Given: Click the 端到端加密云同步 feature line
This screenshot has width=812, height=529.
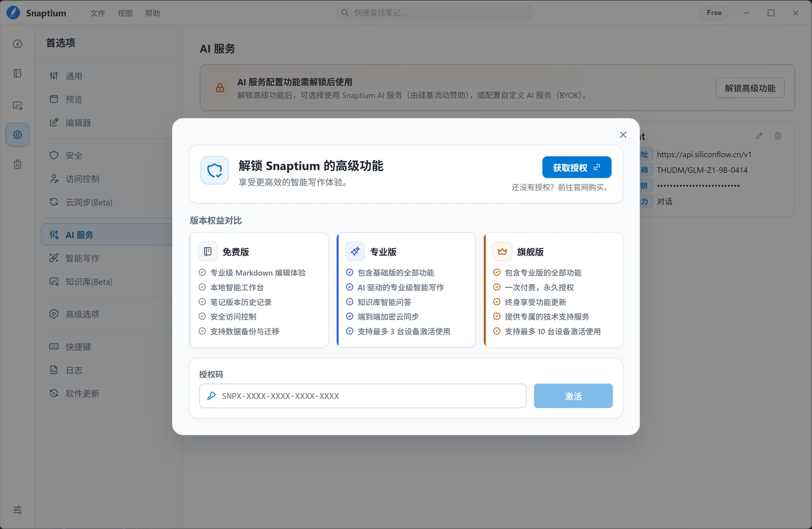Looking at the screenshot, I should click(x=388, y=317).
